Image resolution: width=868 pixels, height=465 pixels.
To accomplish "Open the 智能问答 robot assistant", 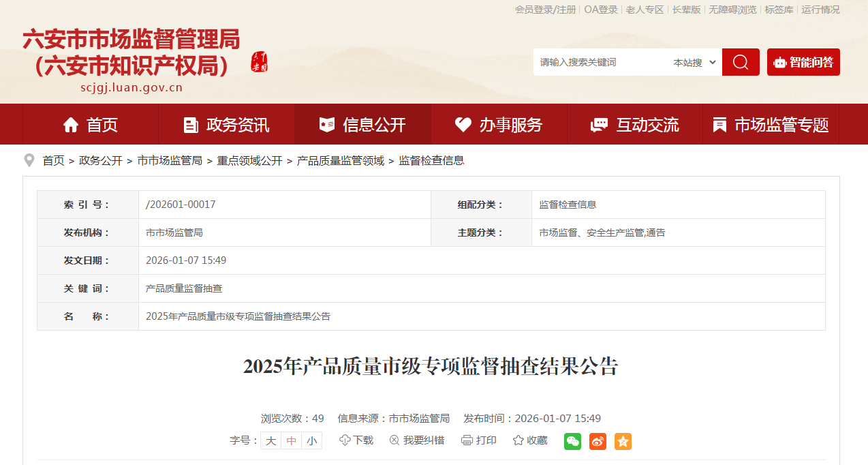I will (803, 62).
